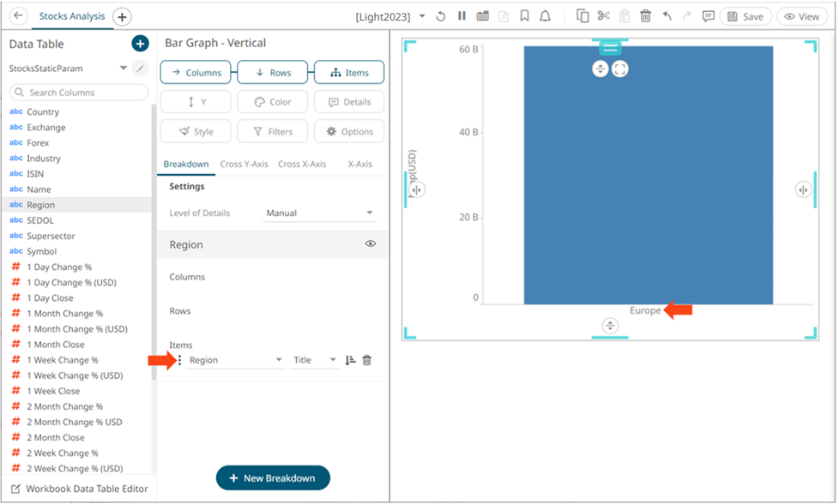Screen dimensions: 839x504
Task: Open comments using the speech bubble icon
Action: (709, 15)
